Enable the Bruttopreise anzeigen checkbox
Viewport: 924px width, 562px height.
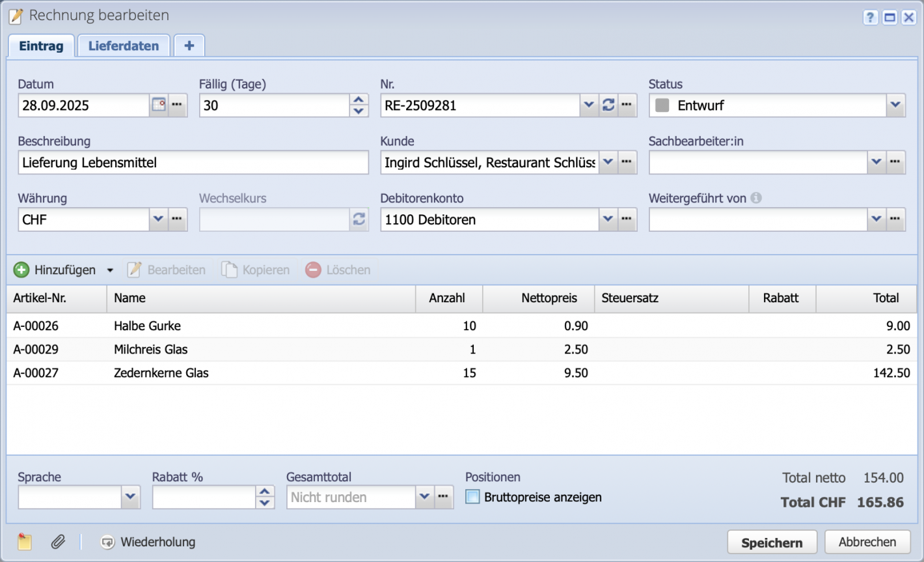click(471, 497)
